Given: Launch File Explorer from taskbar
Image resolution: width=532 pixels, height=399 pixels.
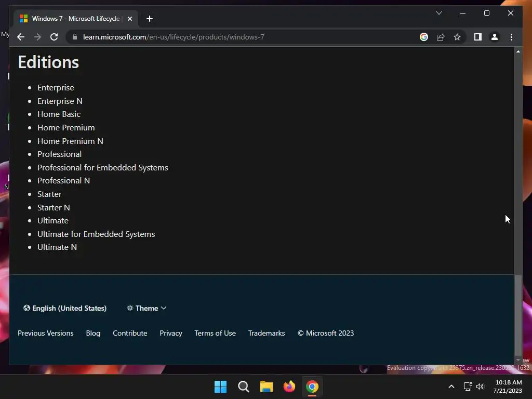Looking at the screenshot, I should pos(267,387).
